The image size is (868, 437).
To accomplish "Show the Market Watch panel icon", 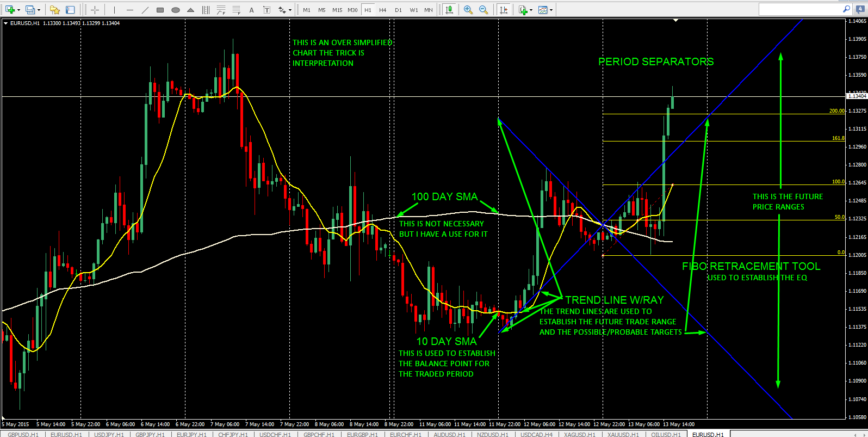I will point(70,10).
